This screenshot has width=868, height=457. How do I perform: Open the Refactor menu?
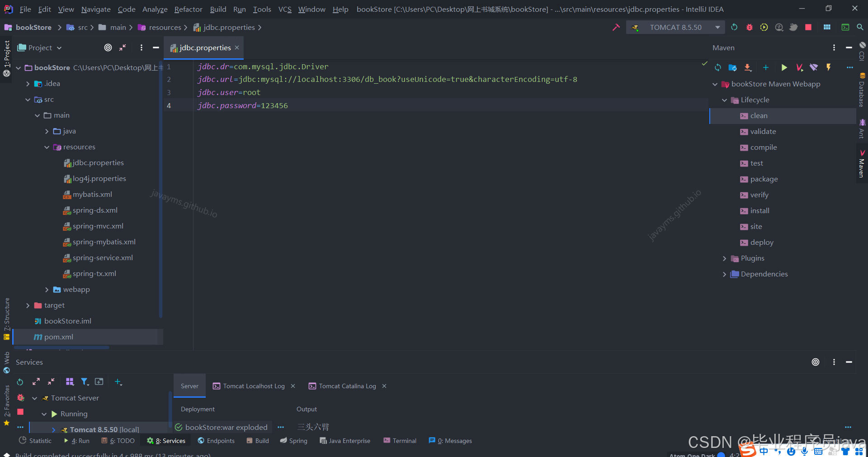click(188, 9)
